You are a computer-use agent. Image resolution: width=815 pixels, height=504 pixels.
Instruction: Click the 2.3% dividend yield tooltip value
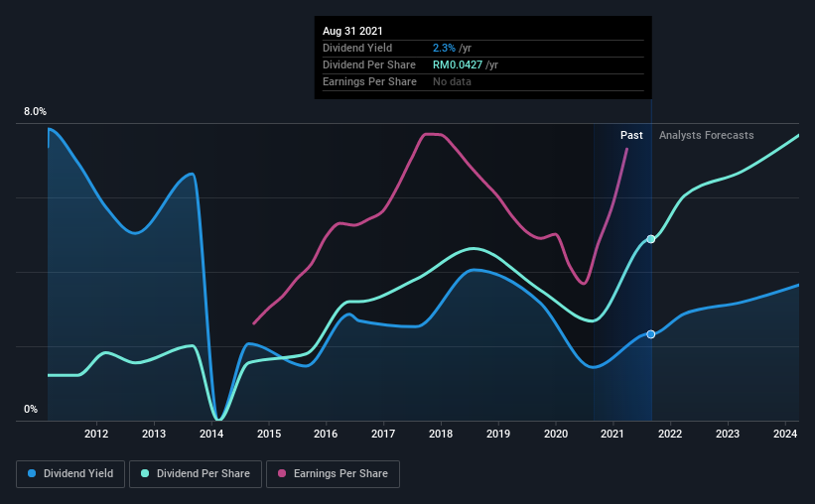(x=444, y=48)
